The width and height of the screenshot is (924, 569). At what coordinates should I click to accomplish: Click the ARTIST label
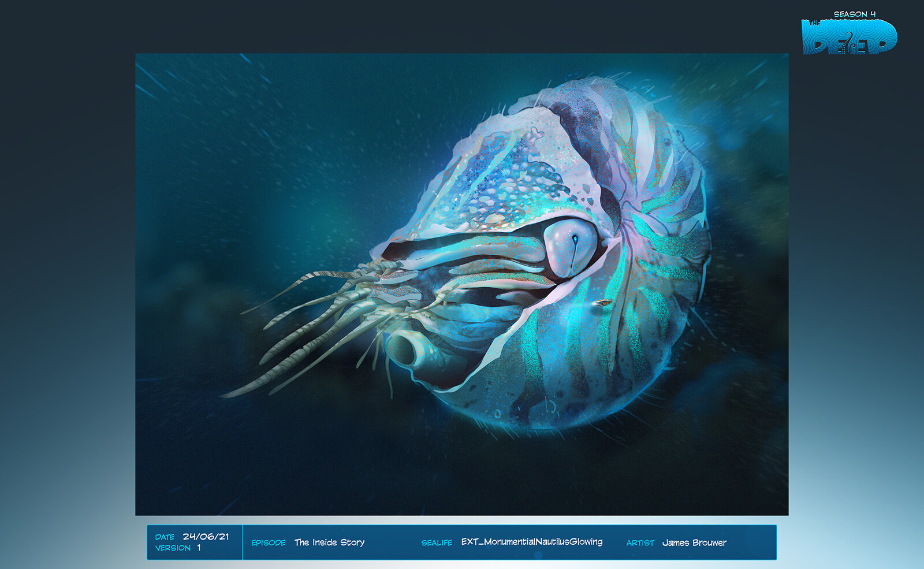point(640,543)
